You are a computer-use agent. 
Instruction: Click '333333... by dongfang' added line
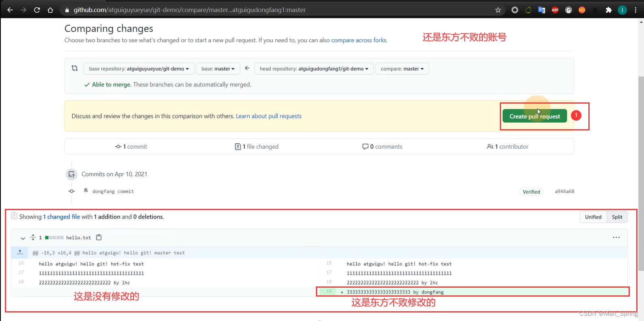(395, 292)
